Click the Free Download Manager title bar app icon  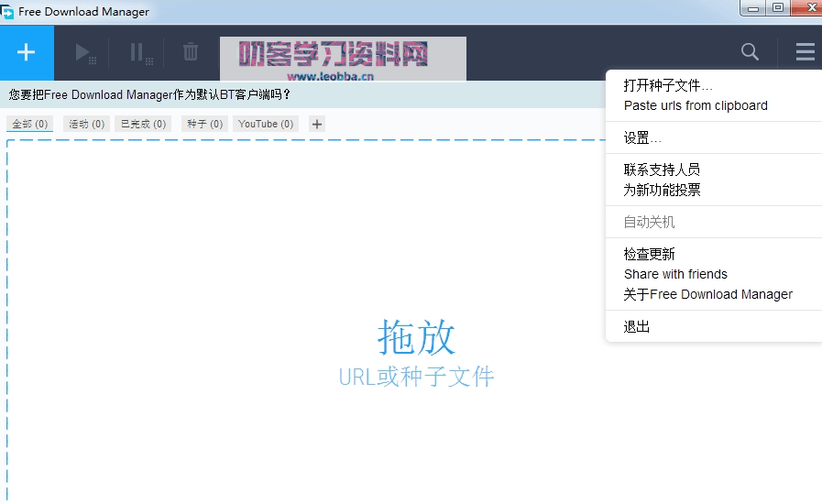[6, 12]
